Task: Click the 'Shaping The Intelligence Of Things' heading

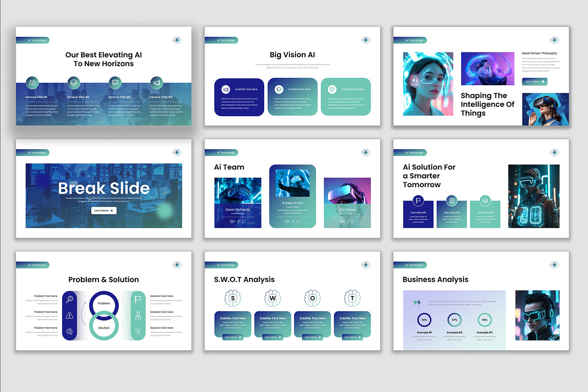Action: pos(488,104)
